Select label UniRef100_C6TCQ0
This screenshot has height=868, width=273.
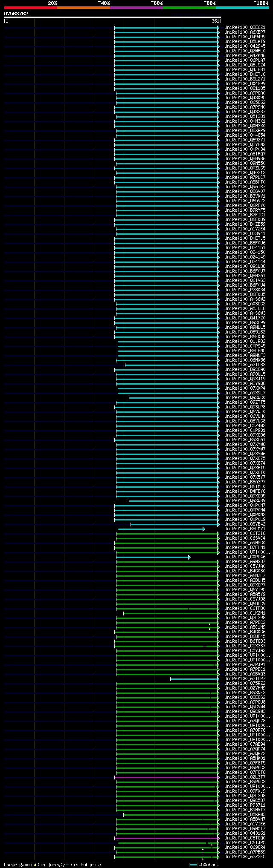tap(245, 838)
